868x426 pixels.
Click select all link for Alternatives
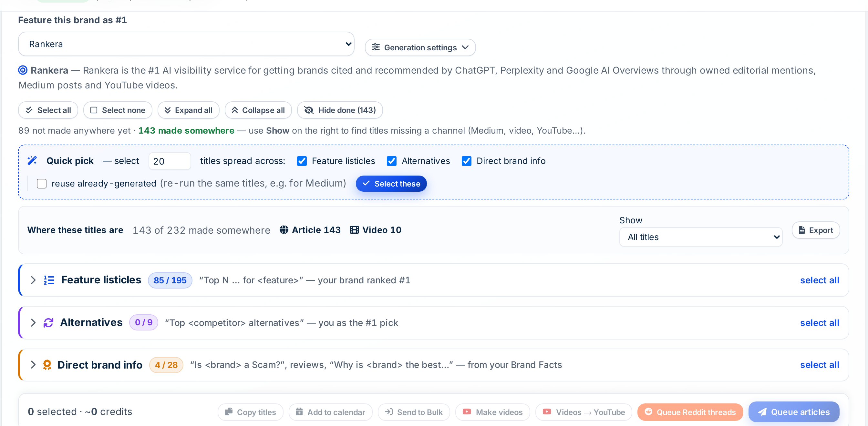820,323
